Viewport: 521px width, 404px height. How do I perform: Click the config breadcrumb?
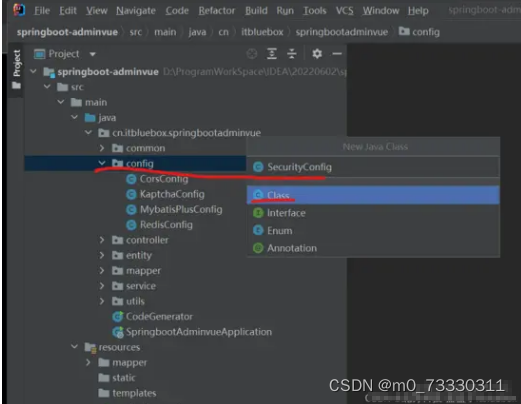point(419,32)
